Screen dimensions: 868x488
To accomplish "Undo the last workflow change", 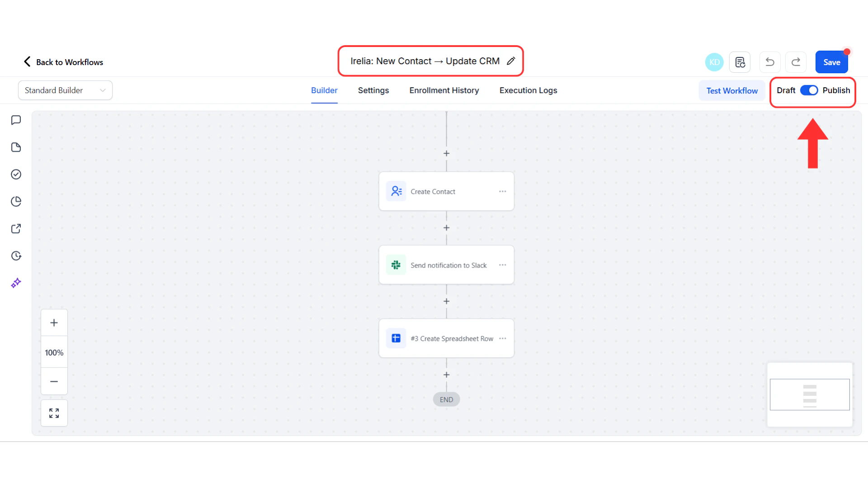I will [x=769, y=62].
